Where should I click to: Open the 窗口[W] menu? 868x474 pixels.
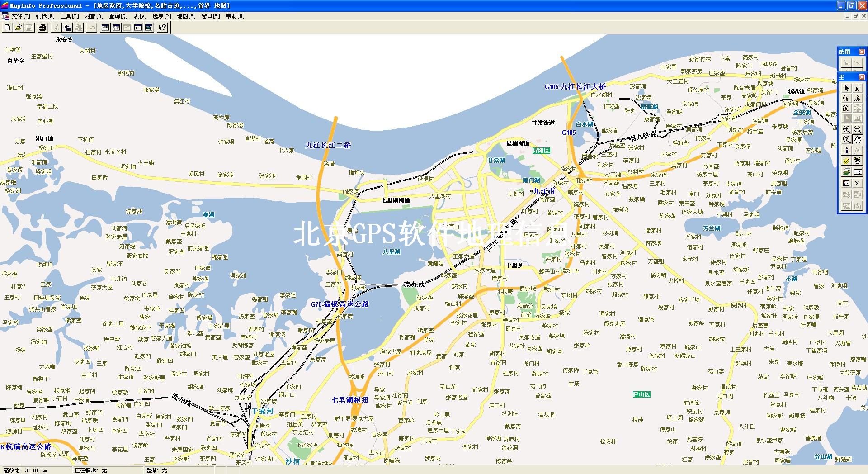211,16
